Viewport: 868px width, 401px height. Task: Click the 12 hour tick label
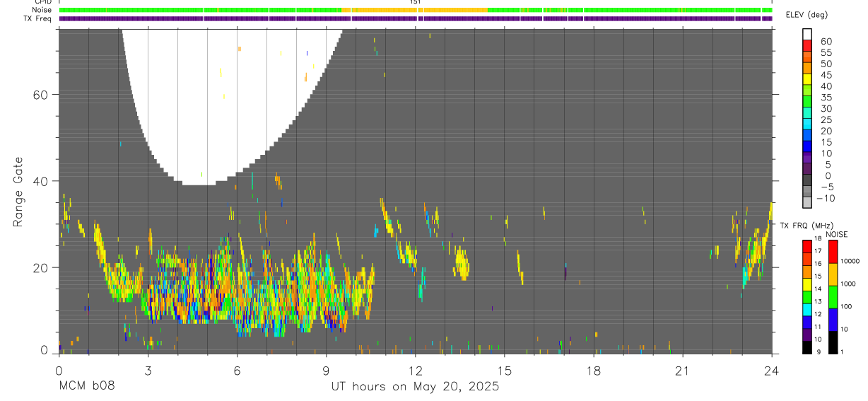[x=416, y=371]
